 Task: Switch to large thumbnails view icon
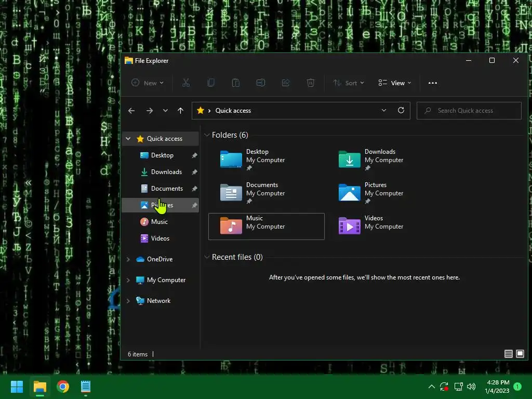[x=520, y=354]
